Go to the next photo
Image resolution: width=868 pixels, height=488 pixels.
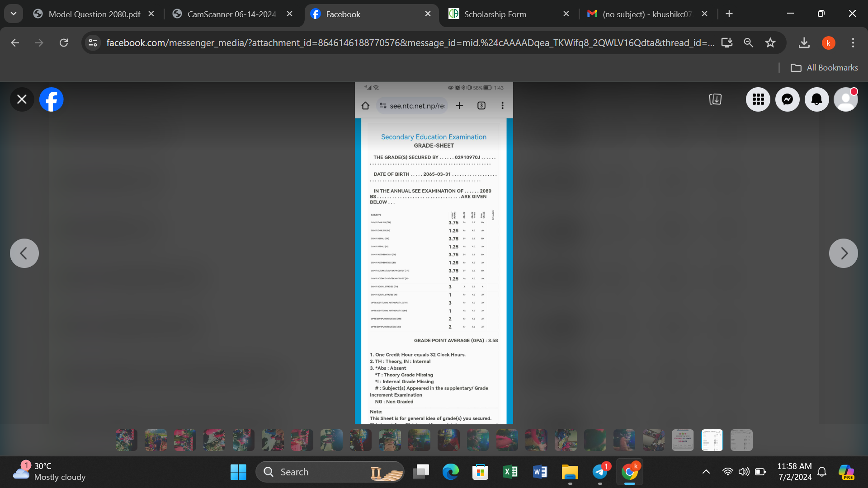(x=843, y=253)
